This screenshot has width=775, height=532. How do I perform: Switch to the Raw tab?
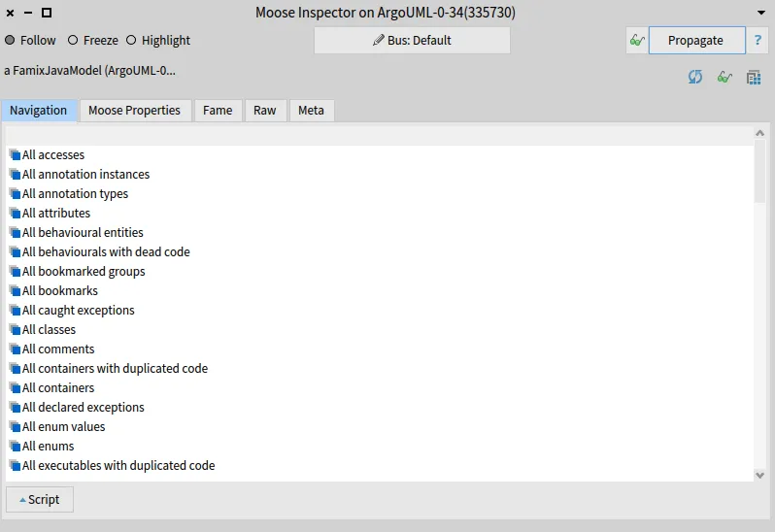point(265,111)
